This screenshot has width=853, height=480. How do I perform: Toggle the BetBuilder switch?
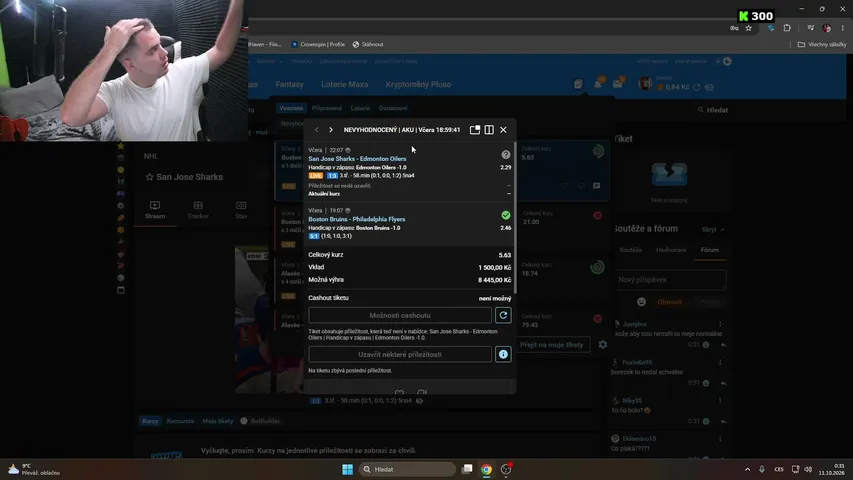(244, 421)
